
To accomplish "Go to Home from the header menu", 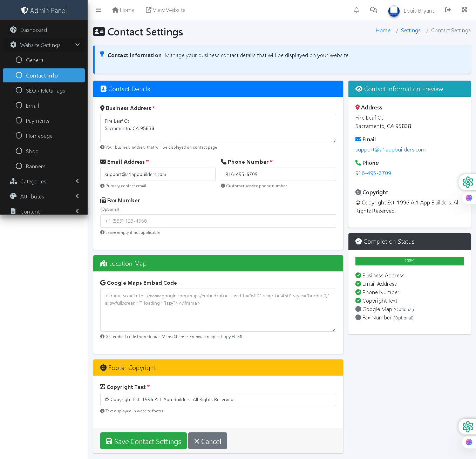I will click(x=123, y=10).
